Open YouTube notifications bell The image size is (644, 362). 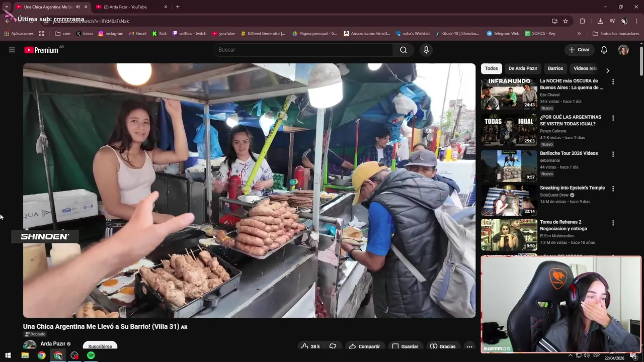604,50
